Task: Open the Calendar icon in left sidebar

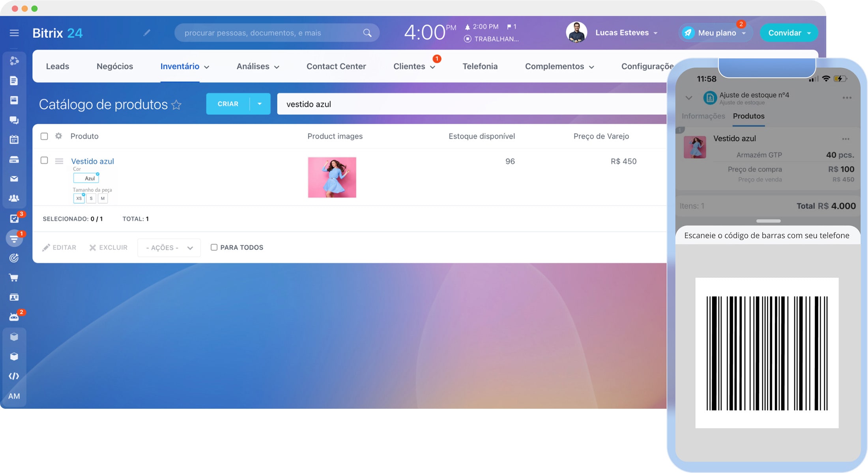Action: [14, 139]
